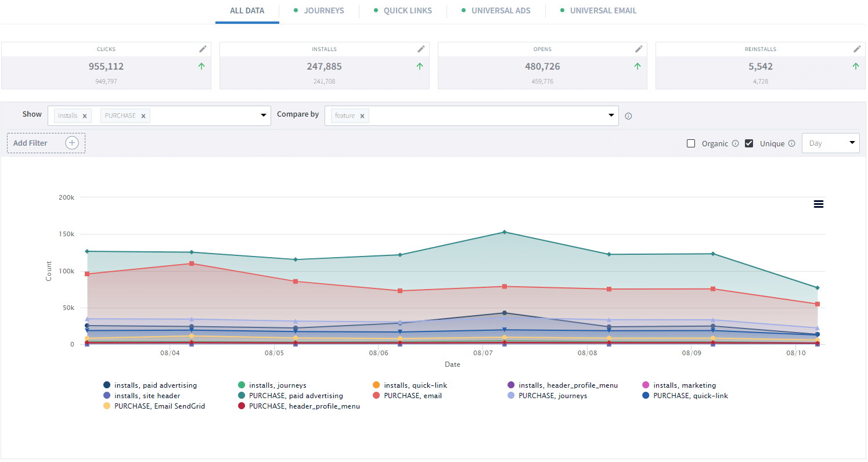The height and width of the screenshot is (462, 868).
Task: Click the info icon next to Compare by
Action: point(628,116)
